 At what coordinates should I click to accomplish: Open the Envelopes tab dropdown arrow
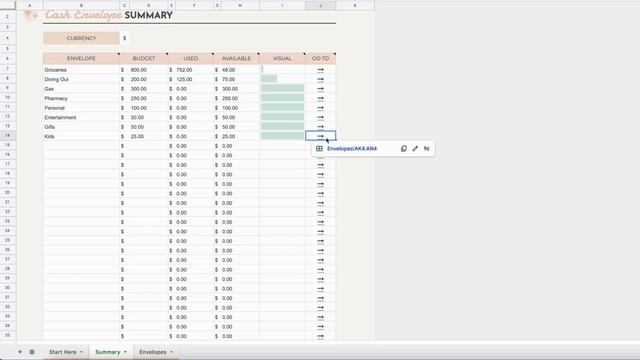(171, 352)
